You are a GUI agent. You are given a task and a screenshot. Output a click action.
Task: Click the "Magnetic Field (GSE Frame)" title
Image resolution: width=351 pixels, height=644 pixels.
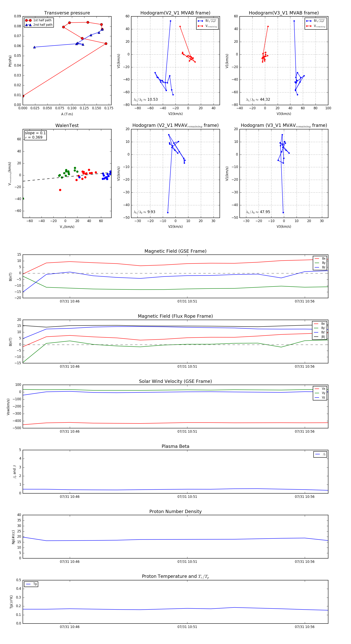coord(175,251)
